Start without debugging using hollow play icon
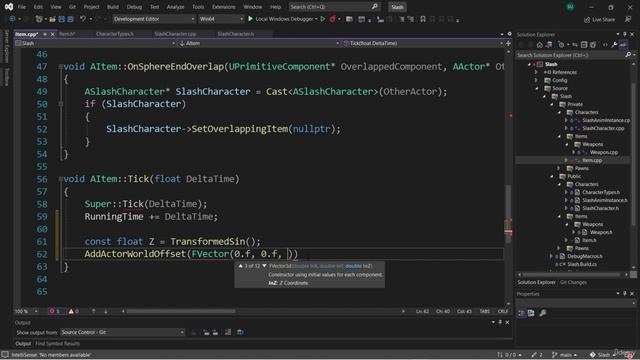This screenshot has width=640, height=360. [323, 19]
